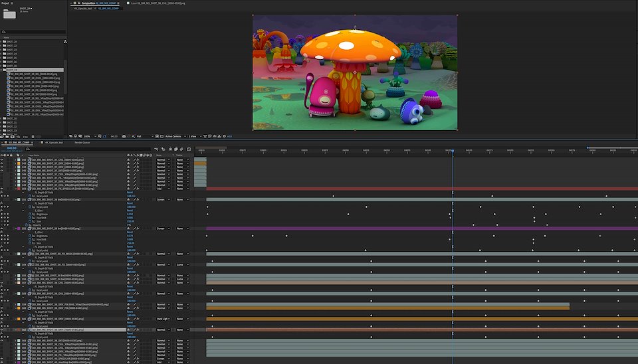Reset Depth Of Field on layer 350

click(130, 193)
